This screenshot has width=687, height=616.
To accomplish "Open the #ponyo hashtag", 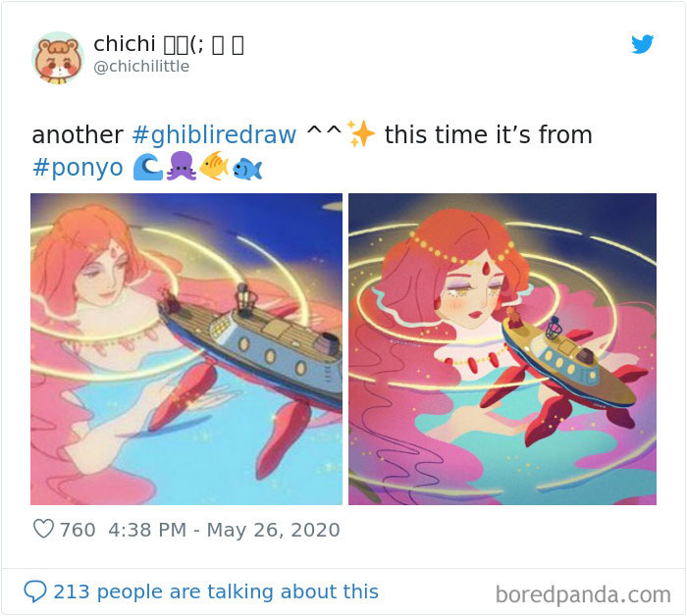I will pyautogui.click(x=78, y=168).
